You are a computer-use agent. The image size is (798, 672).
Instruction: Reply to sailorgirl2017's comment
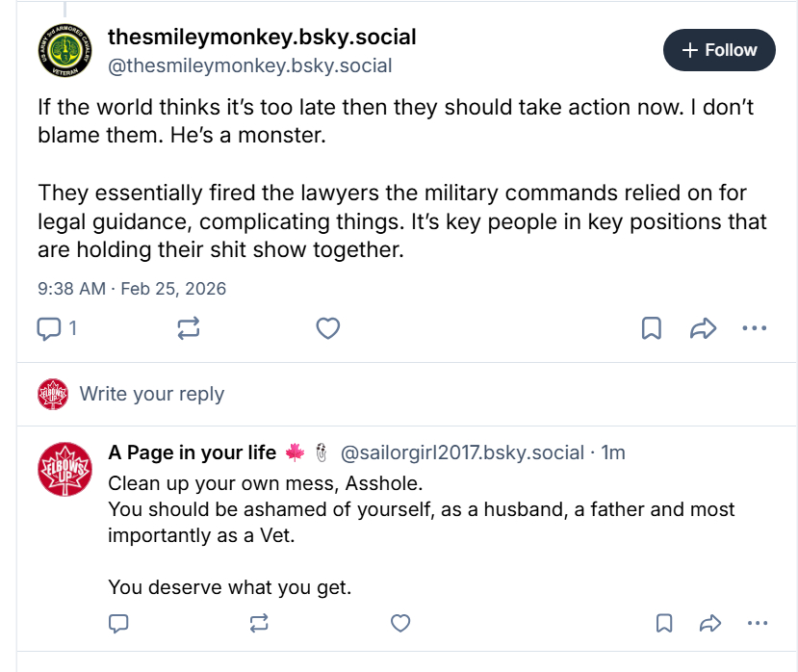118,624
